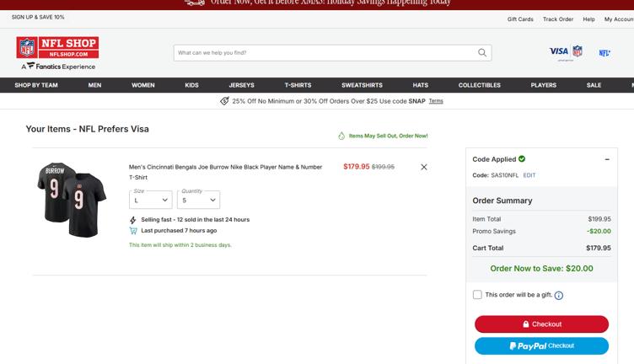The width and height of the screenshot is (634, 364).
Task: Click the green code applied checkmark
Action: (522, 158)
